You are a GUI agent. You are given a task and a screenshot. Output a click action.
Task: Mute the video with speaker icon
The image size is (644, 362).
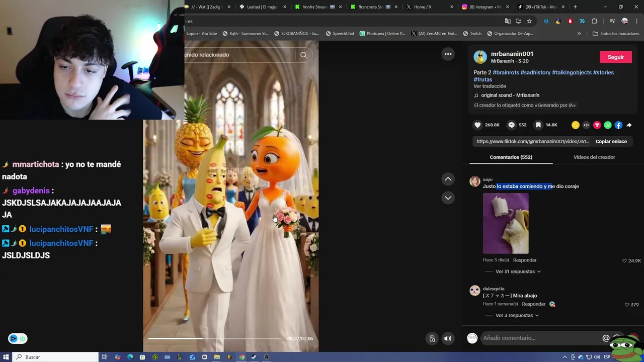(447, 339)
